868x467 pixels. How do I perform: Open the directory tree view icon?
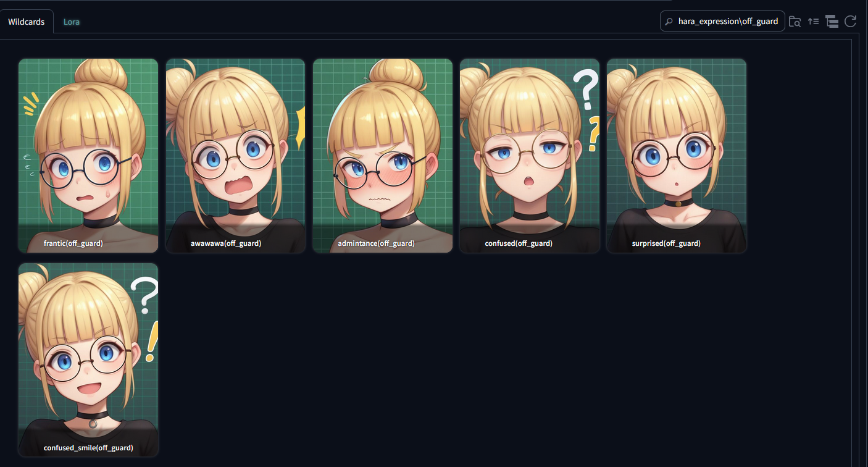tap(832, 21)
